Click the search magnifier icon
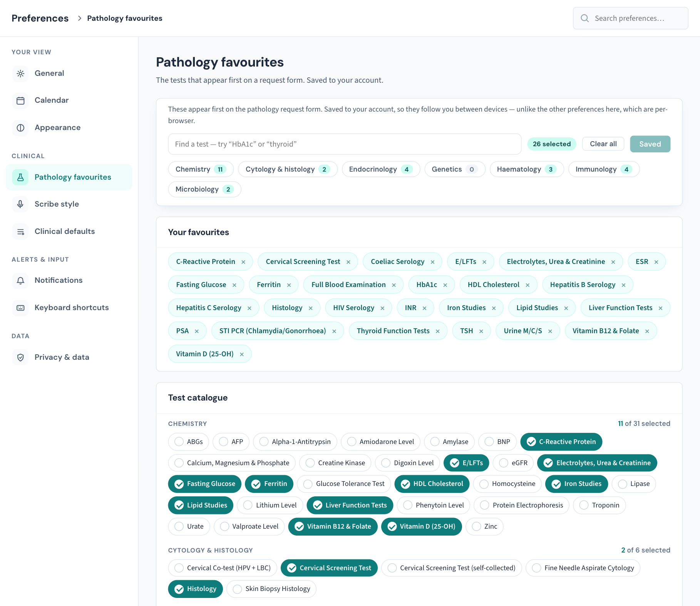The image size is (700, 606). coord(584,18)
